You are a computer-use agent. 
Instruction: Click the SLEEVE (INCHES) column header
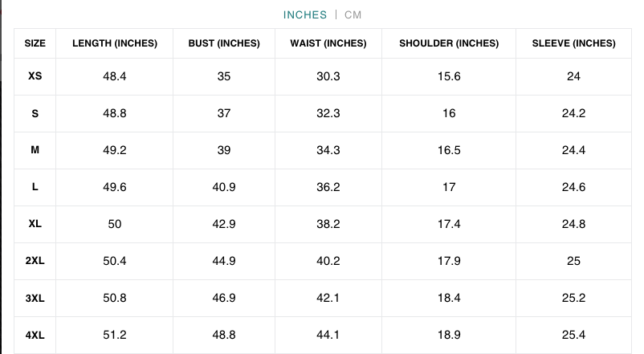point(573,43)
